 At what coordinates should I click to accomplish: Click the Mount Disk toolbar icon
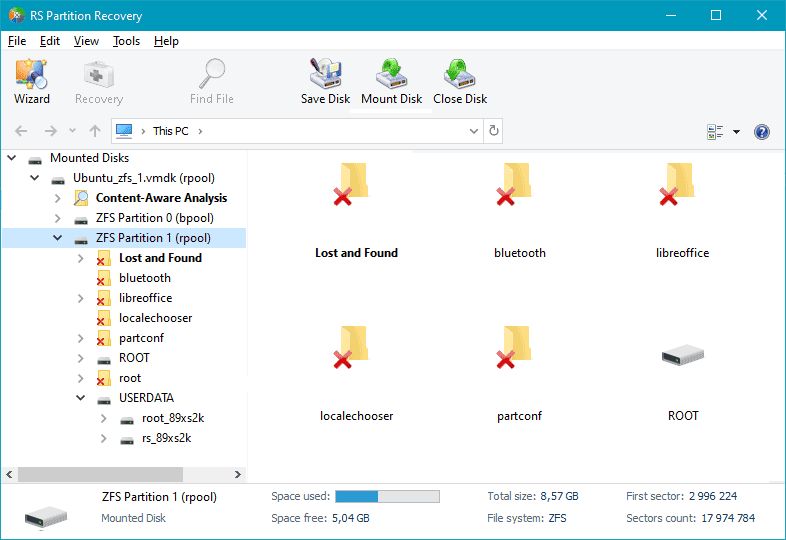391,81
